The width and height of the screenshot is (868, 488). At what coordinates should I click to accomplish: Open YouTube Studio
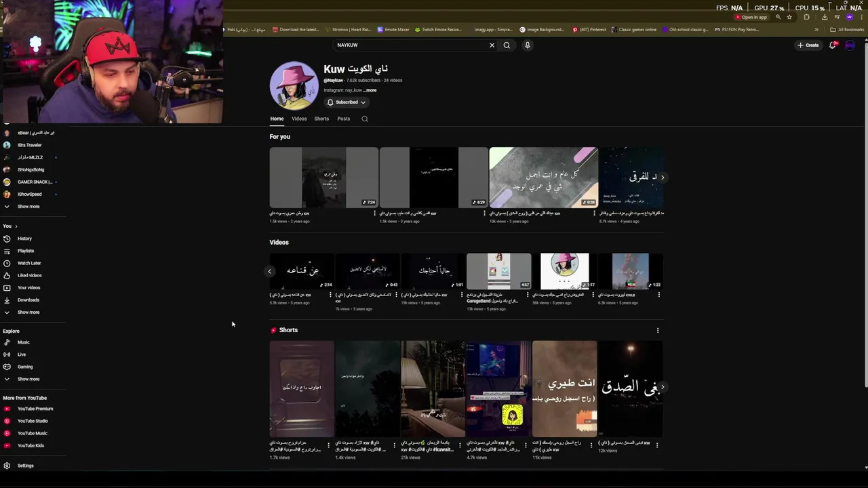coord(33,421)
